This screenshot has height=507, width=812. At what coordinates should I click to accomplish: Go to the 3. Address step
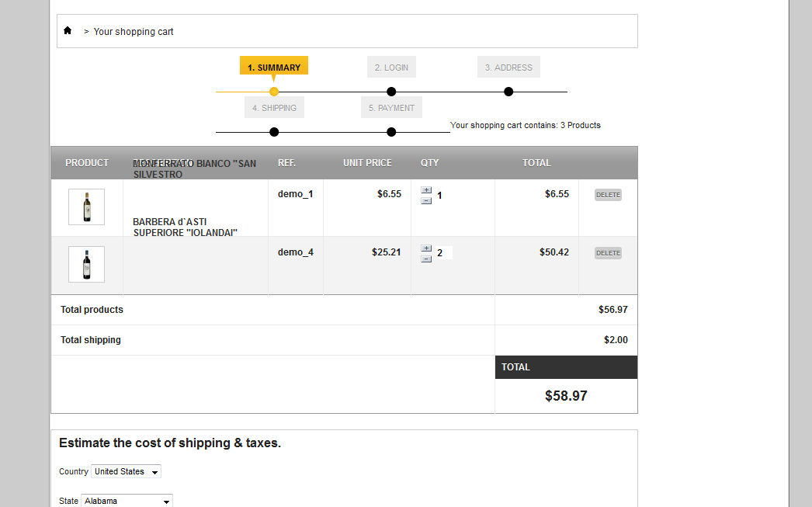508,68
